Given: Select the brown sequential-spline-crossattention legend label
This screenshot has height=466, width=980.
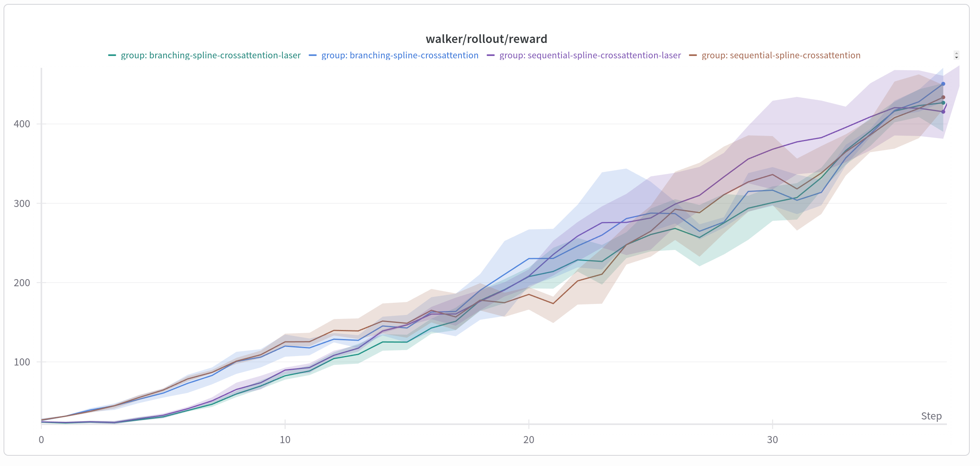Looking at the screenshot, I should 781,56.
